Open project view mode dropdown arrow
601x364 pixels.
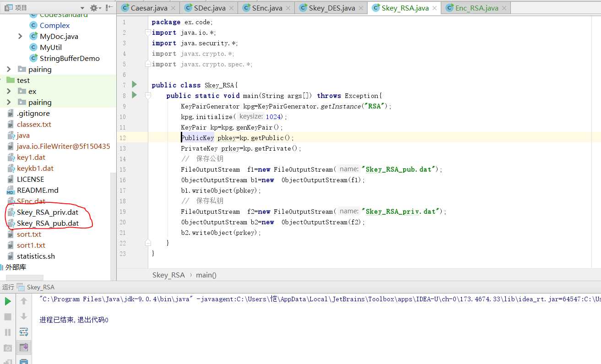pyautogui.click(x=82, y=8)
